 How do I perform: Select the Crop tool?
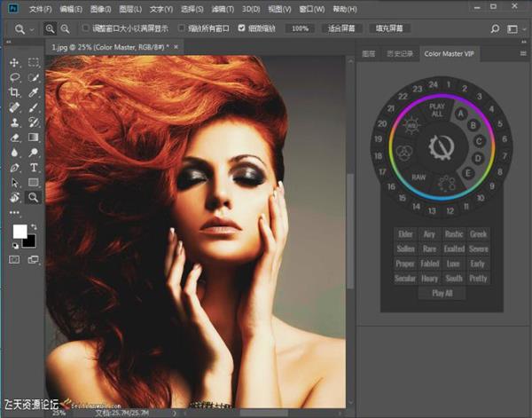[14, 92]
